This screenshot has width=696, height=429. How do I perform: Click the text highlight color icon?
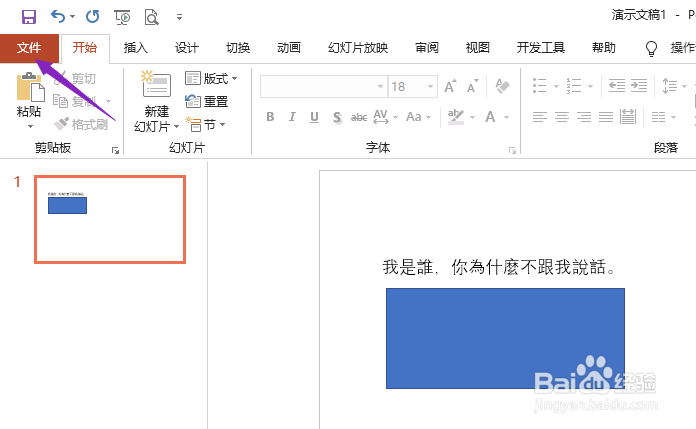456,117
